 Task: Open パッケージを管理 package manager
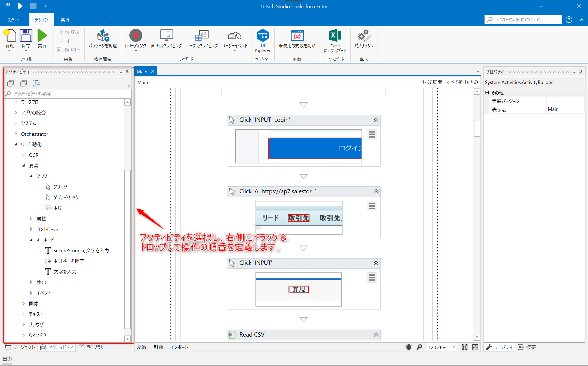(103, 38)
